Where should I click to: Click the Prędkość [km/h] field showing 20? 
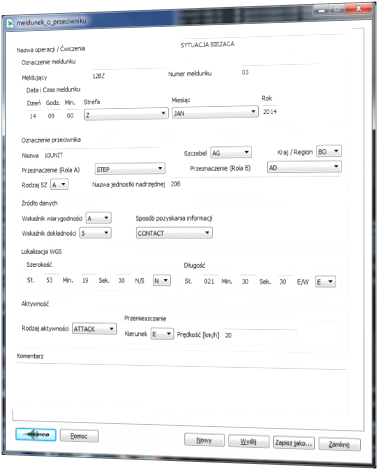tap(260, 335)
